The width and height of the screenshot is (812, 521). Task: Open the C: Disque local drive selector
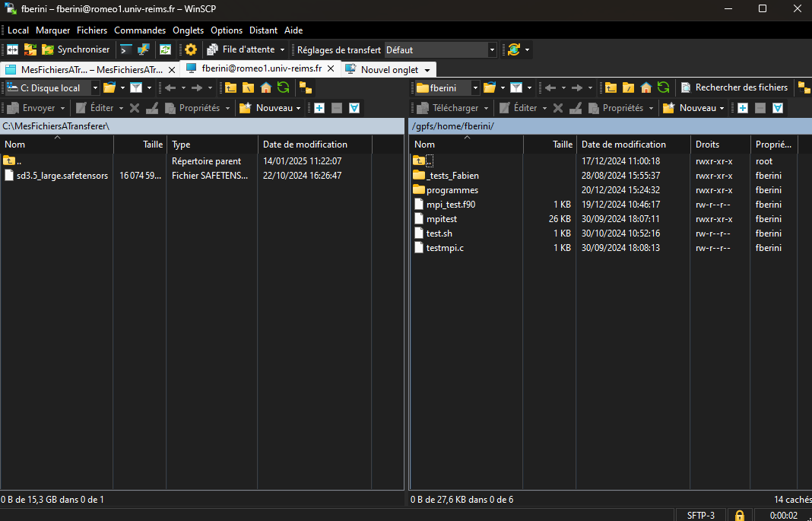(x=51, y=88)
